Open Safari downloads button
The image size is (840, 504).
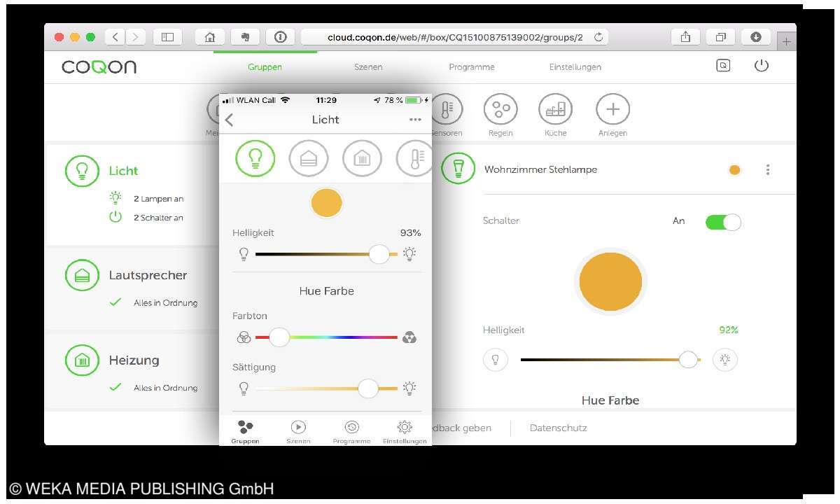coord(756,37)
